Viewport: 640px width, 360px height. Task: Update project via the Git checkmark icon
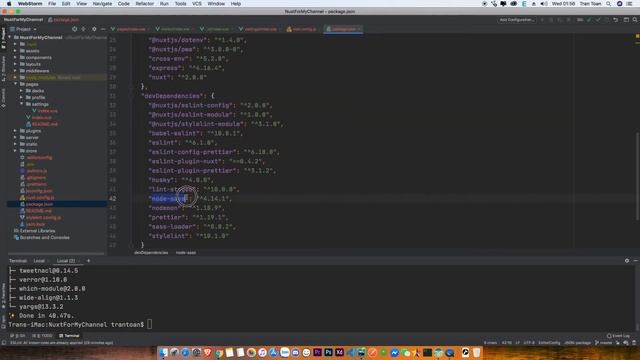tap(589, 20)
